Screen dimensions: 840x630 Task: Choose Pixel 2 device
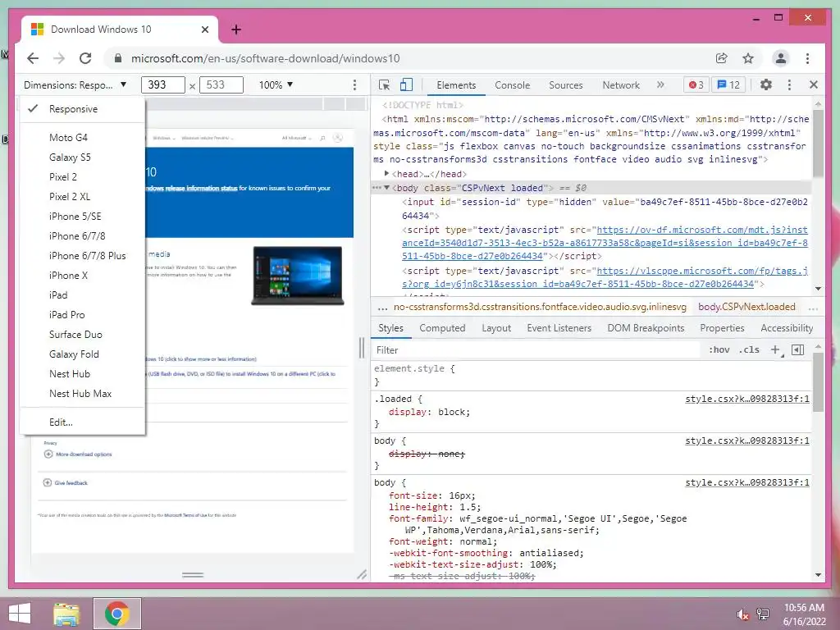pos(83,177)
